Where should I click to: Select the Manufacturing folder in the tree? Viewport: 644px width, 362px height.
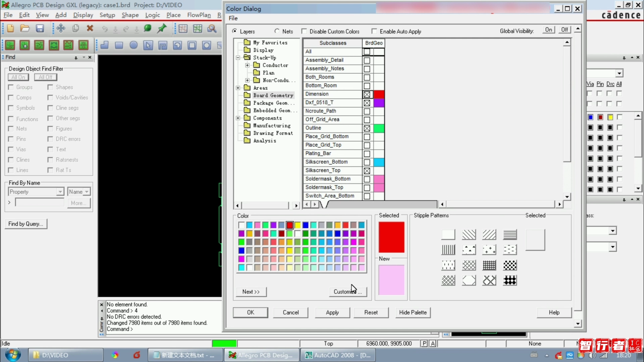tap(272, 126)
